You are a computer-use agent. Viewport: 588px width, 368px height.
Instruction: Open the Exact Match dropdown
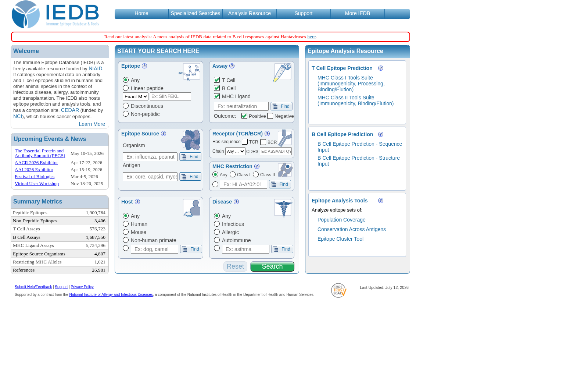point(136,96)
